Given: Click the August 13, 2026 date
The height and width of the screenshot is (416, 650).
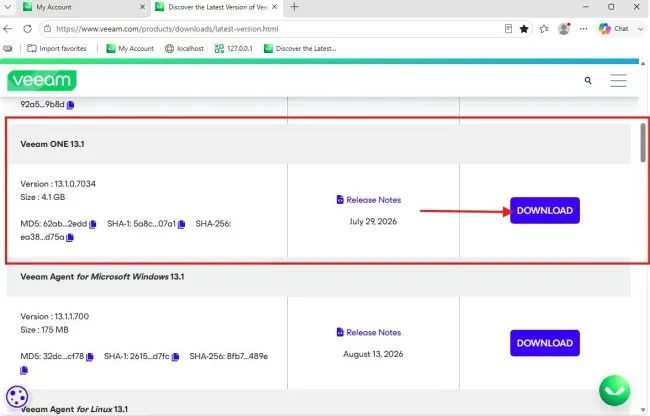Looking at the screenshot, I should pyautogui.click(x=373, y=354).
